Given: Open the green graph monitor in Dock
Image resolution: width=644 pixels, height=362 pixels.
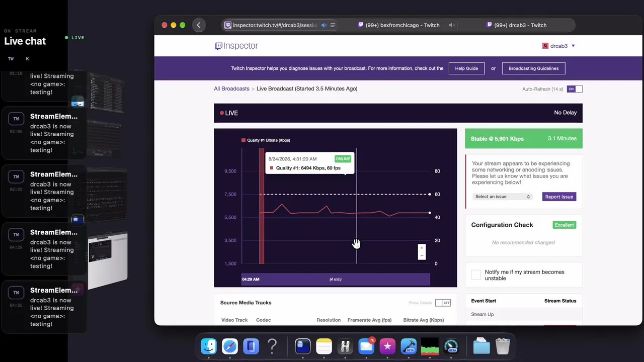Looking at the screenshot, I should [x=430, y=346].
